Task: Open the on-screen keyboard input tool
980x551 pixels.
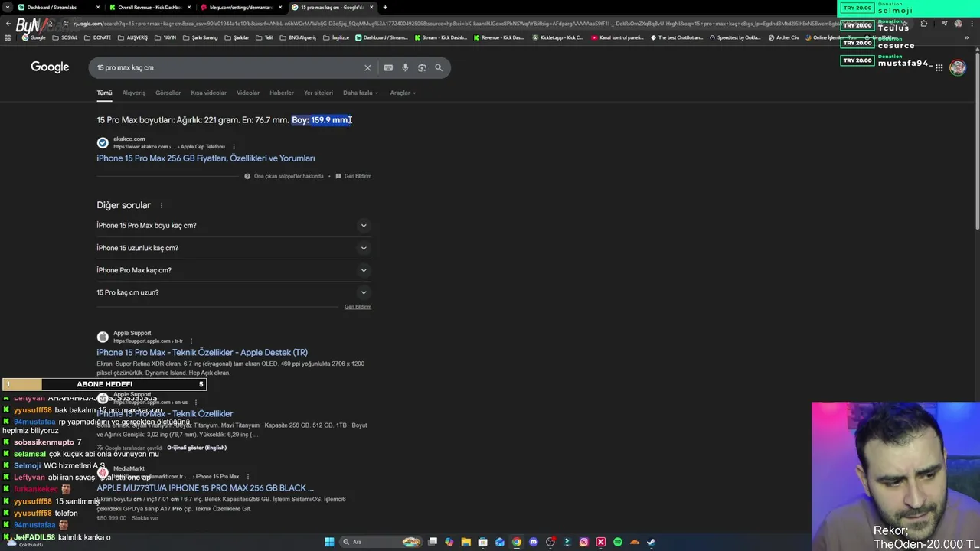Action: click(x=388, y=67)
